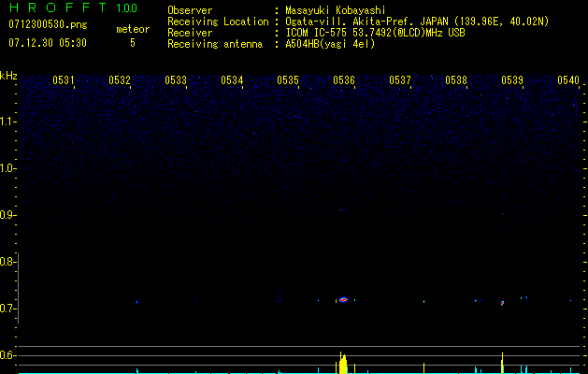Image resolution: width=588 pixels, height=374 pixels.
Task: Click the kHz axis unit label
Action: [8, 76]
